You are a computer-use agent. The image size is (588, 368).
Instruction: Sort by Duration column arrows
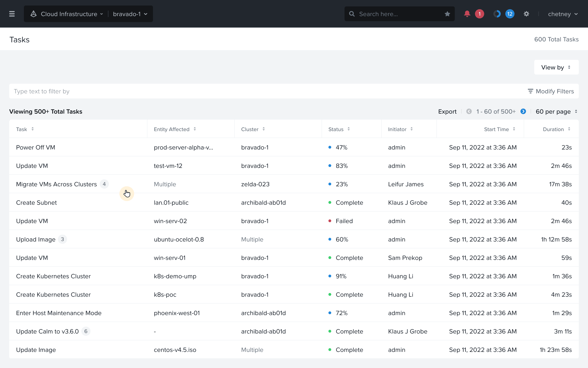(569, 129)
